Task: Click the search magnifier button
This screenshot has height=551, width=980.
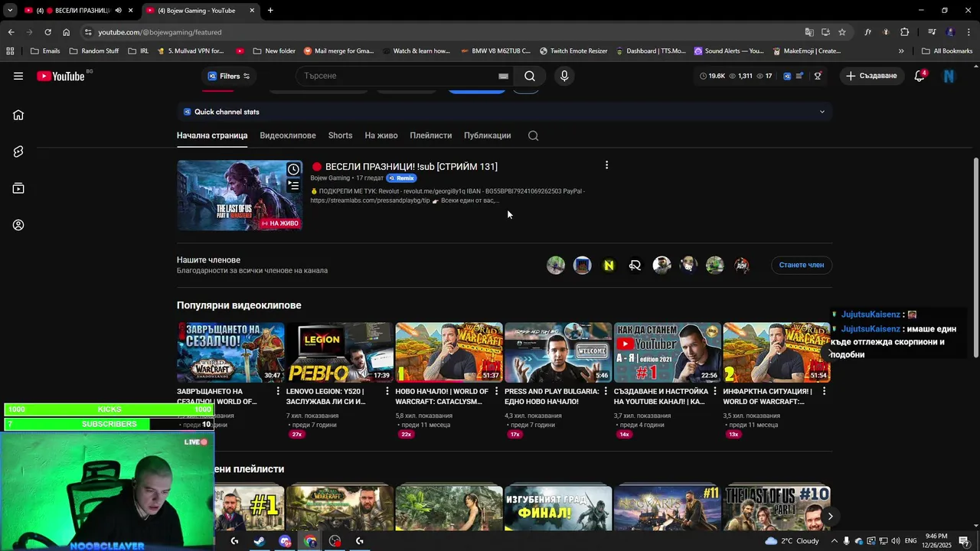Action: 530,76
